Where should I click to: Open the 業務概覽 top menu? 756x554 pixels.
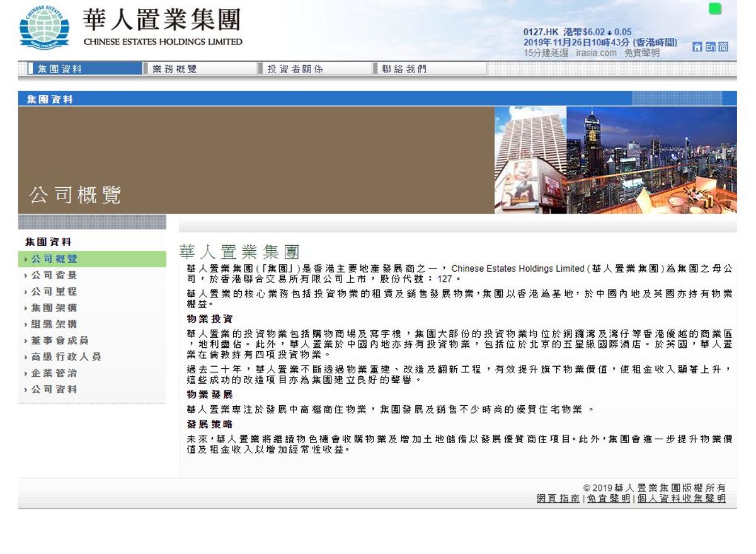coord(200,69)
